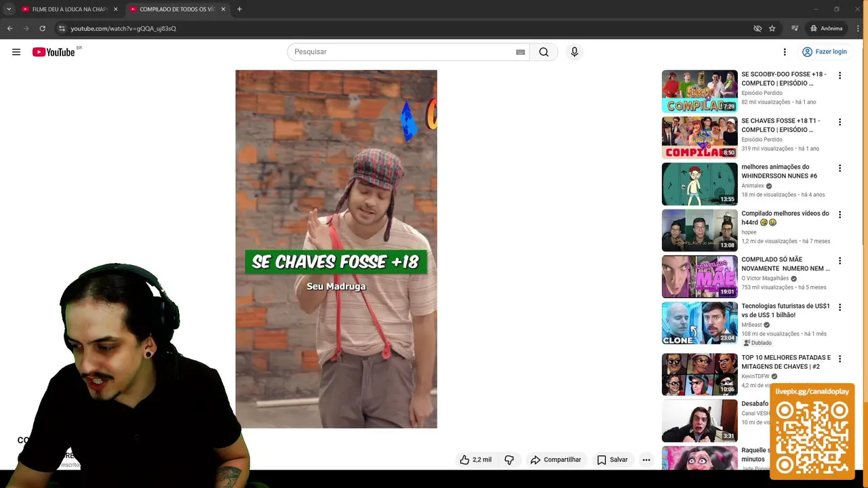Open the media control icon in toolbar
The image size is (868, 488).
pos(794,28)
